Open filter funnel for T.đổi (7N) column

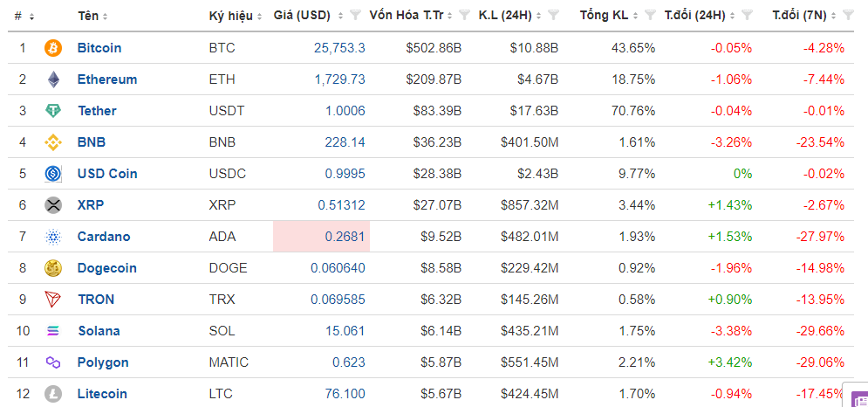848,16
